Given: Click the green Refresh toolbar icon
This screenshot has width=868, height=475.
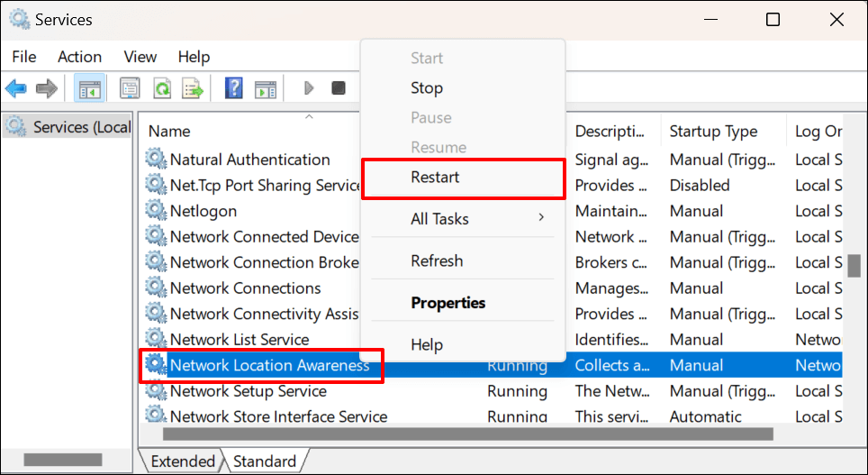Looking at the screenshot, I should (162, 88).
